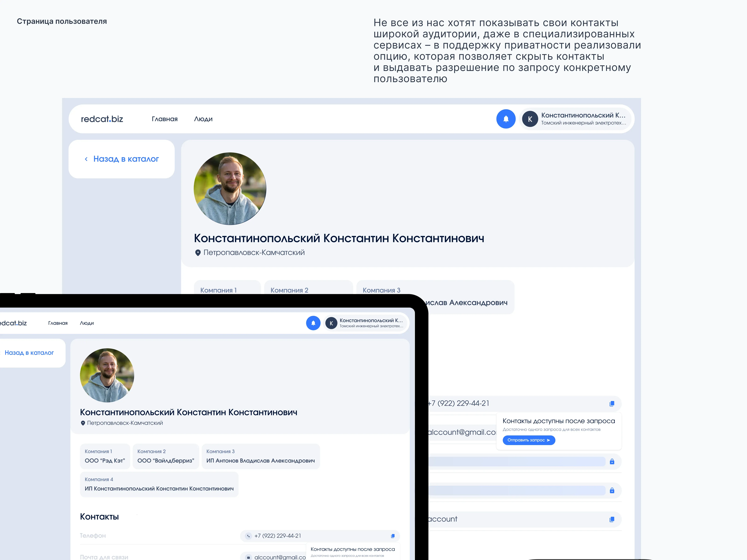Copy phone number in tablet contacts row

[x=392, y=536]
